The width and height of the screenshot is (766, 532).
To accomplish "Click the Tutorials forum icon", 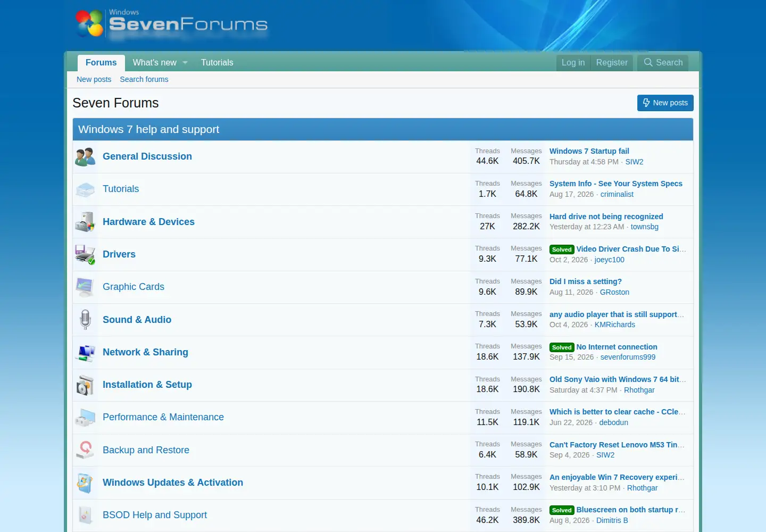I will [85, 189].
